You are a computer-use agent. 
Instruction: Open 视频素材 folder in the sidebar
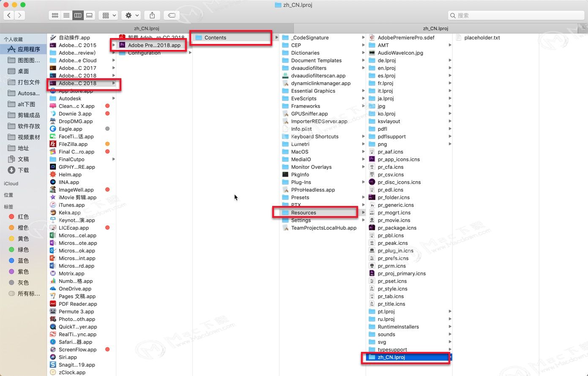coord(23,137)
